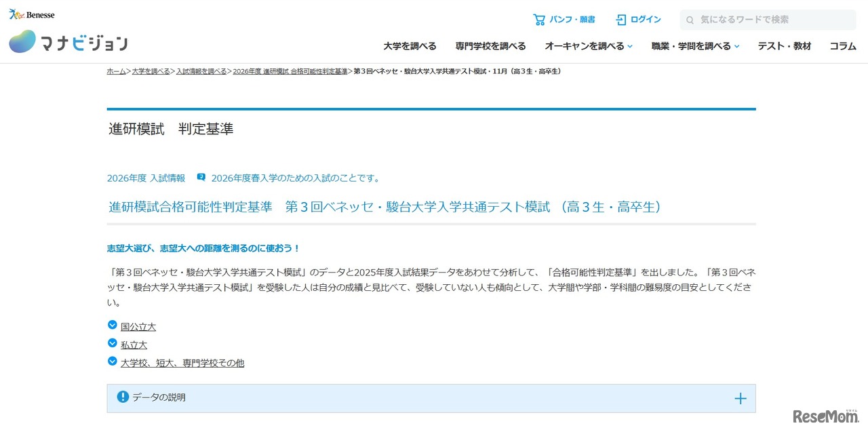Image resolution: width=868 pixels, height=432 pixels.
Task: Navigate to ホーム via the breadcrumb link
Action: coord(116,71)
